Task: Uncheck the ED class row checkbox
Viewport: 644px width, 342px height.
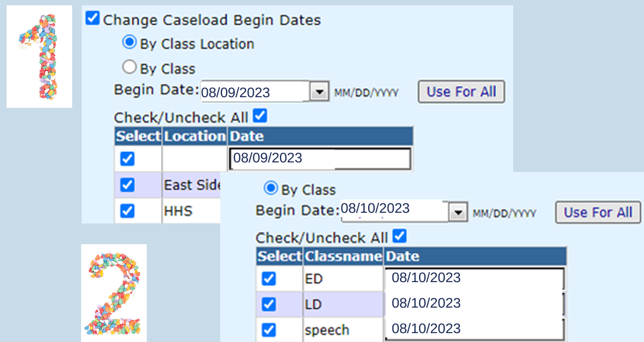Action: coord(269,279)
